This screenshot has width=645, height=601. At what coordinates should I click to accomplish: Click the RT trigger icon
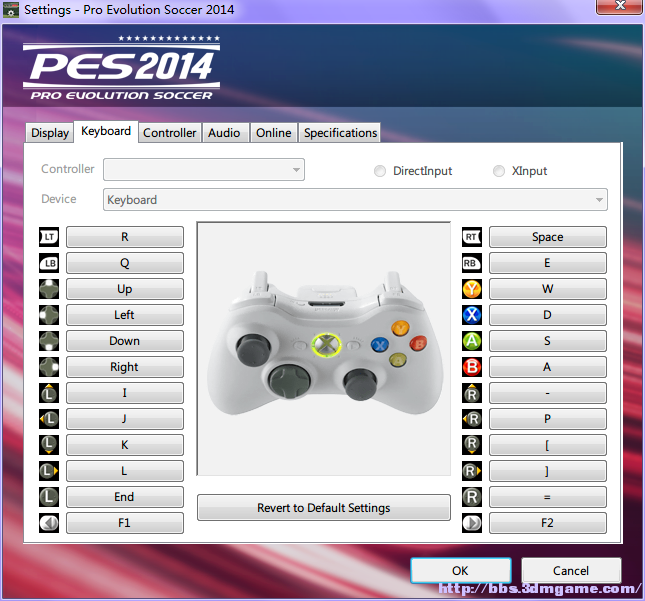pos(472,237)
